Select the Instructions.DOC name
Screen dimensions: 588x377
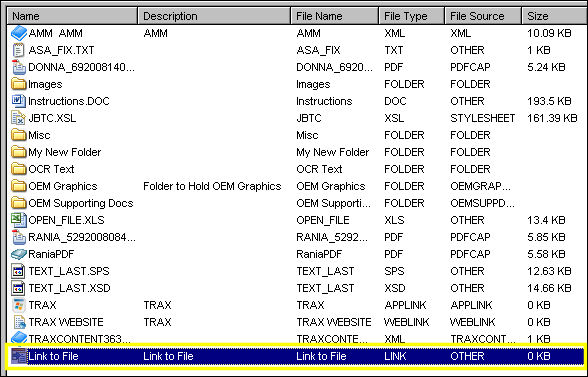(69, 101)
